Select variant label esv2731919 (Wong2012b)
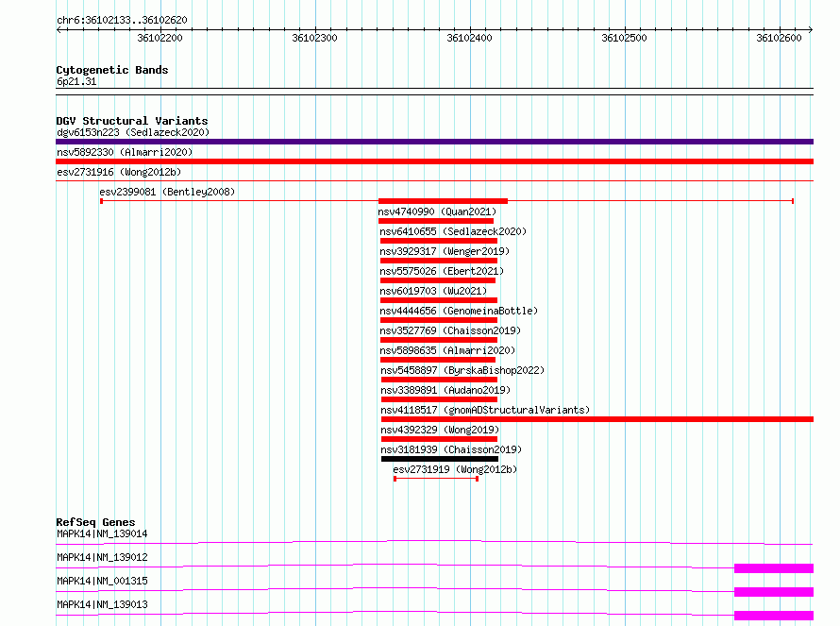Image resolution: width=840 pixels, height=626 pixels. 455,469
